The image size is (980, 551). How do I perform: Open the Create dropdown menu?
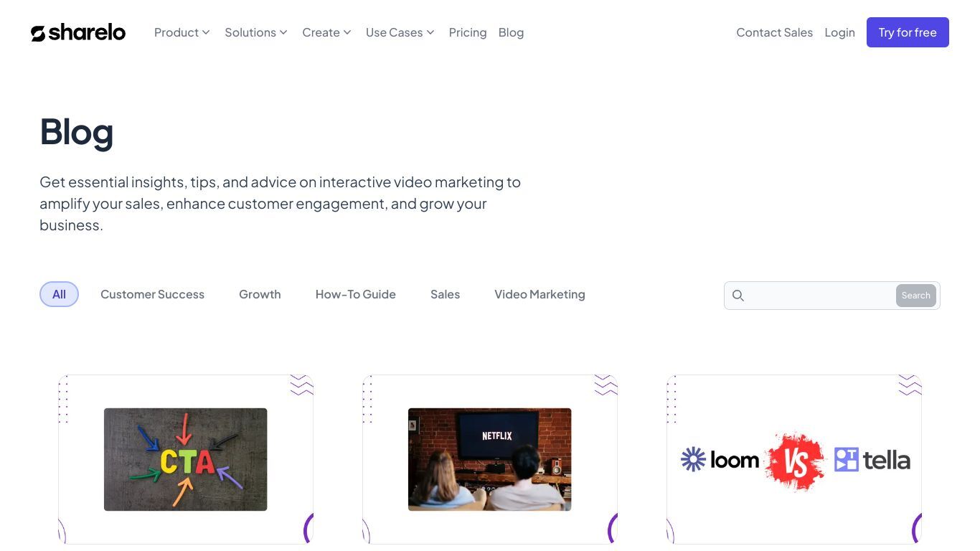(x=326, y=32)
